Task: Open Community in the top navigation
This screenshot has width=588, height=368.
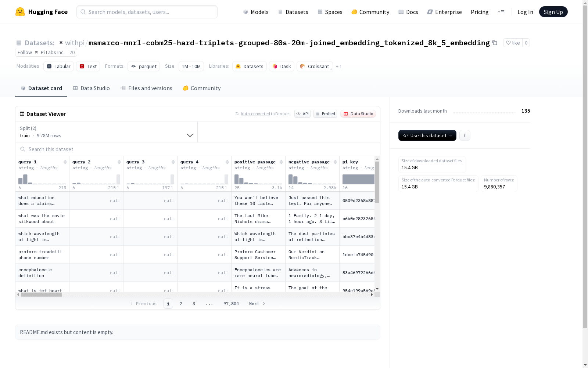Action: [370, 12]
